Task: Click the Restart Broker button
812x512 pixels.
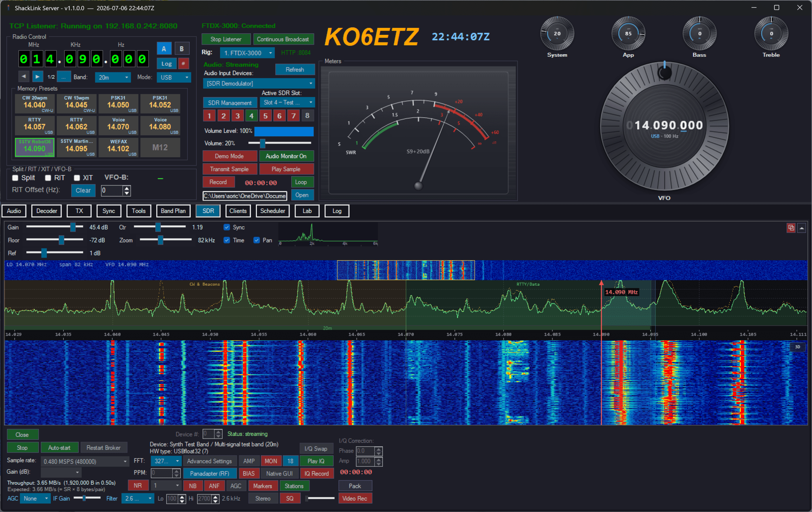Action: click(x=103, y=448)
